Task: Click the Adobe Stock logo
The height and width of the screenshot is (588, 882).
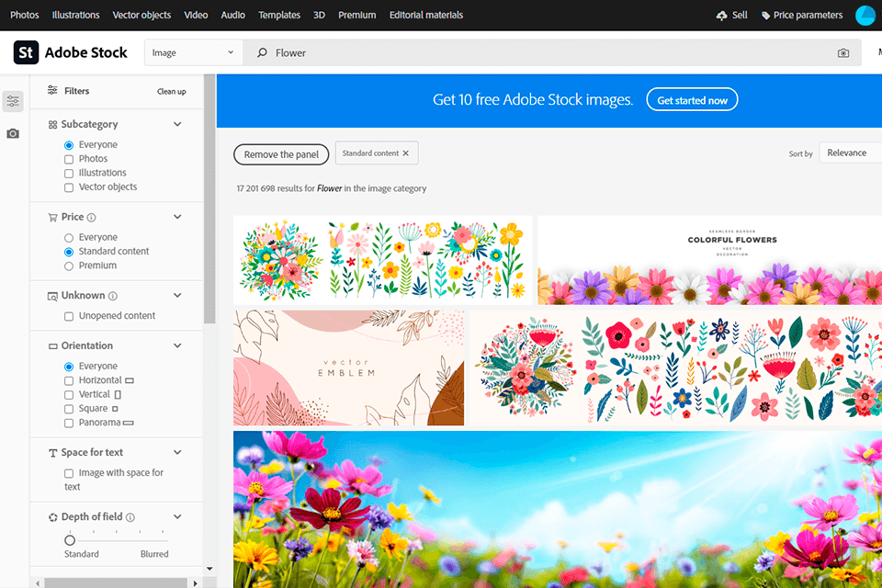Action: point(70,52)
